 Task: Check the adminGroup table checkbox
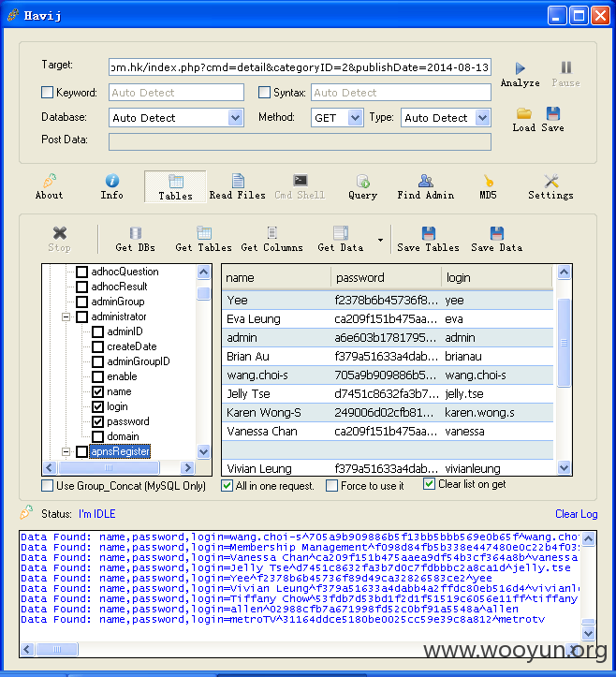point(81,302)
